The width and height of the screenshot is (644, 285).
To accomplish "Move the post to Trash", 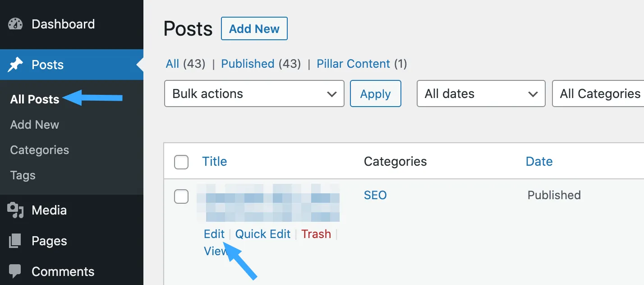I will 316,234.
